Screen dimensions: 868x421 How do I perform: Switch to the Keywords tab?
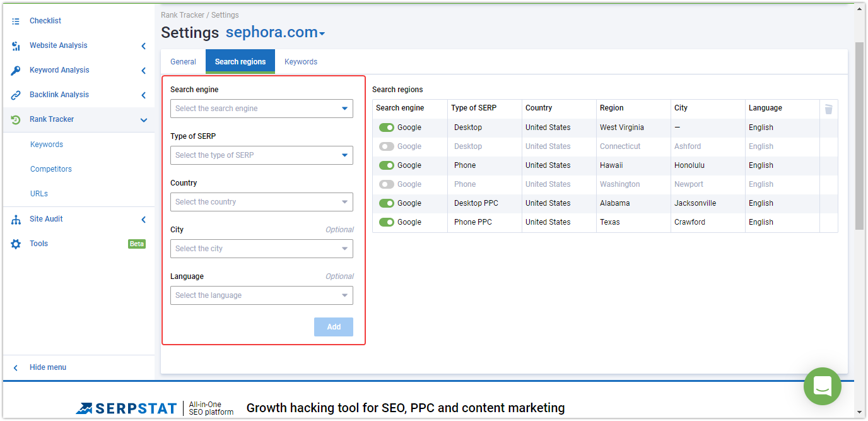click(301, 62)
